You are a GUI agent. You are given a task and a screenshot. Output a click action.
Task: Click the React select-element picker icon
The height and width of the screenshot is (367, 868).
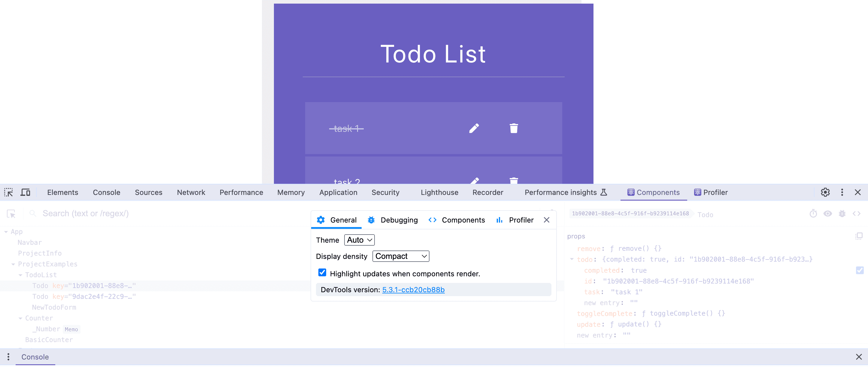point(11,214)
